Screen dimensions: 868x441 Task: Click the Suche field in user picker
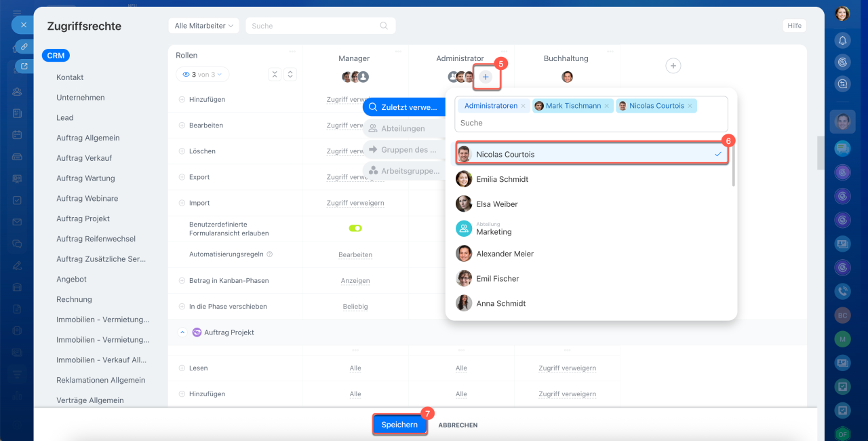pyautogui.click(x=590, y=123)
